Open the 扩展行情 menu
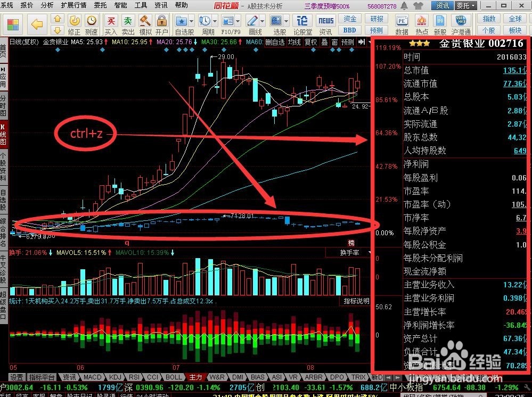Screen dimensions: 532x397 pos(73,5)
